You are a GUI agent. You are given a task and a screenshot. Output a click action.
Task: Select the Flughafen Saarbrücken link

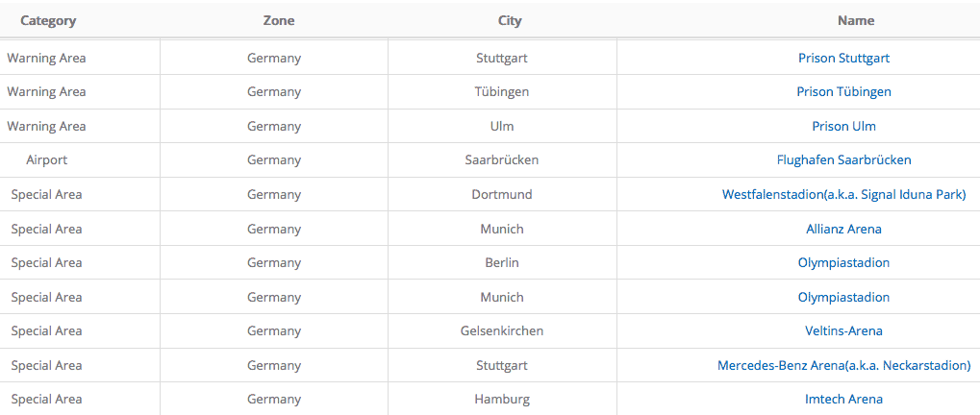click(x=843, y=160)
